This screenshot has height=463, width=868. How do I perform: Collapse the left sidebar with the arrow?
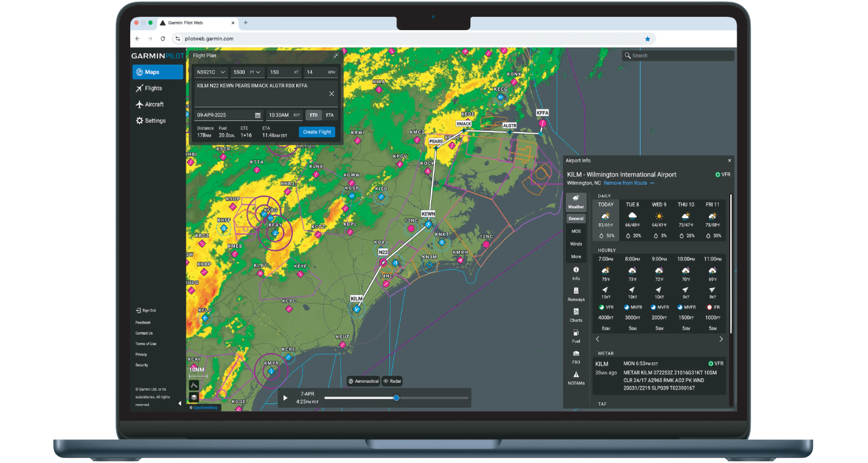179,403
